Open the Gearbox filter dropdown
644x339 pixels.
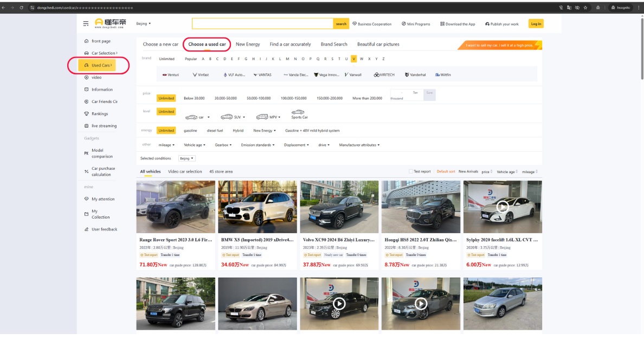coord(223,145)
